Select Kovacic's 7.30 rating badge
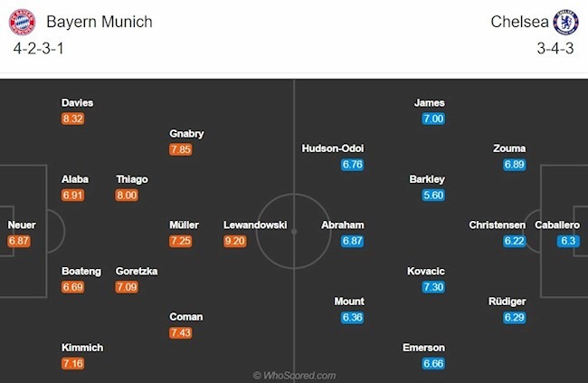Screen dimensions: 588x383 point(433,287)
